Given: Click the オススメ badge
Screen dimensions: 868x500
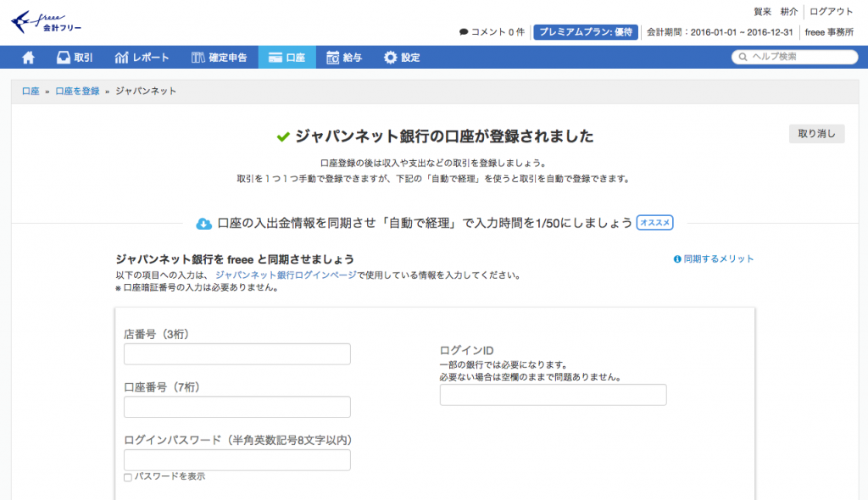Looking at the screenshot, I should point(655,223).
